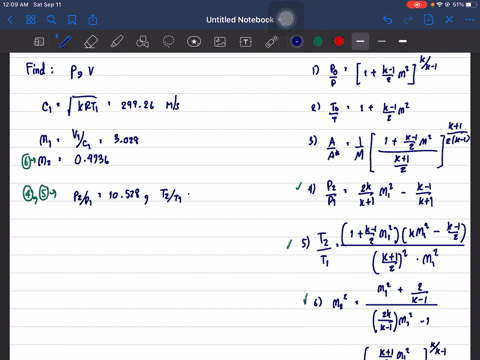Tap the M2 value 0.4936
Screen dimensions: 480x360
pos(92,160)
